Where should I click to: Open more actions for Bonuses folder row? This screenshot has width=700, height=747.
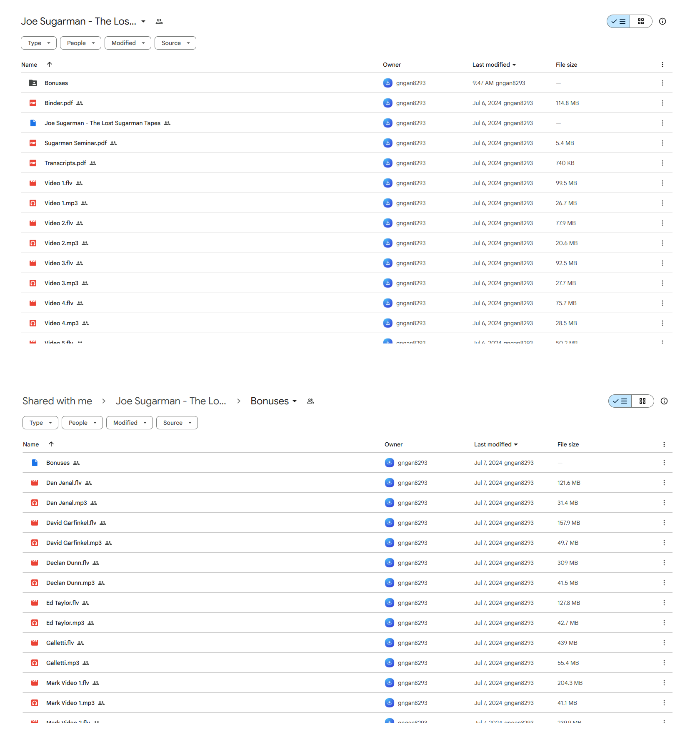[662, 83]
